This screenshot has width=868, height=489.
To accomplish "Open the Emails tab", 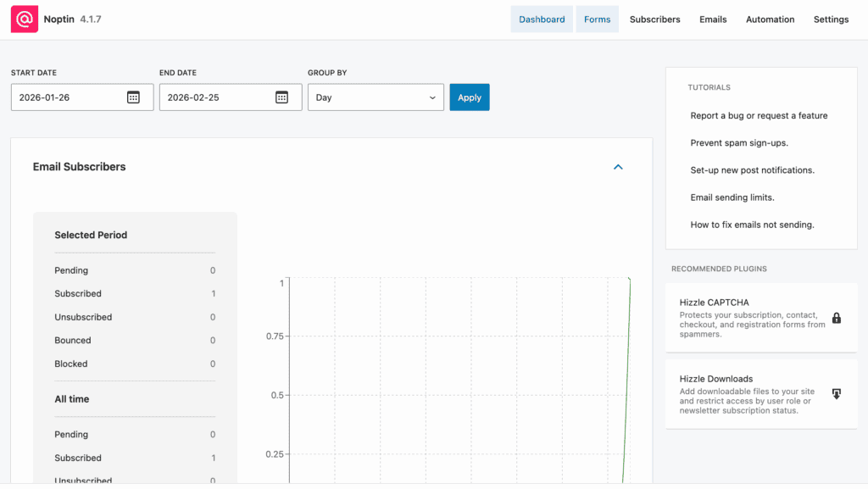I will click(x=713, y=19).
